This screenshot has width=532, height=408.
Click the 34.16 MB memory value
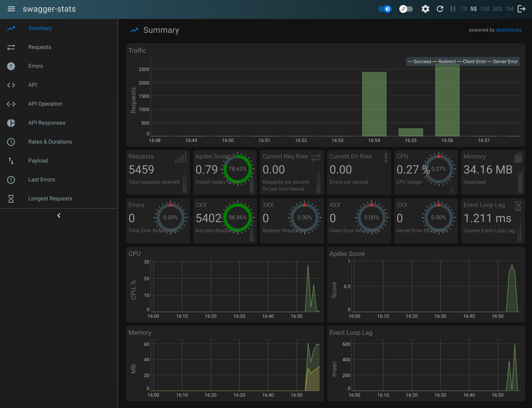tap(488, 169)
